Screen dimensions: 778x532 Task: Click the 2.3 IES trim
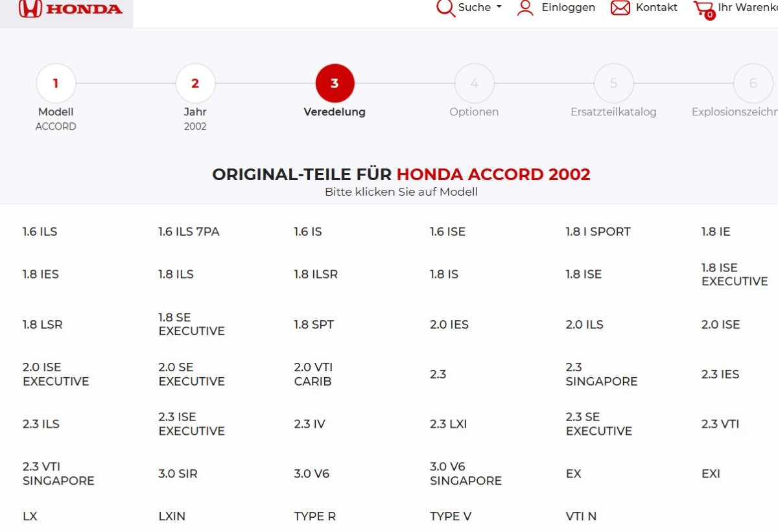720,375
